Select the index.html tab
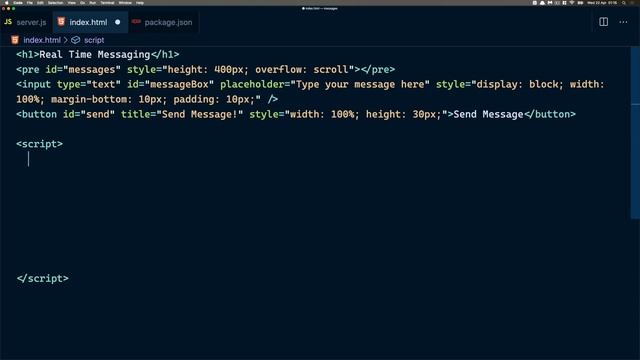 click(x=90, y=22)
